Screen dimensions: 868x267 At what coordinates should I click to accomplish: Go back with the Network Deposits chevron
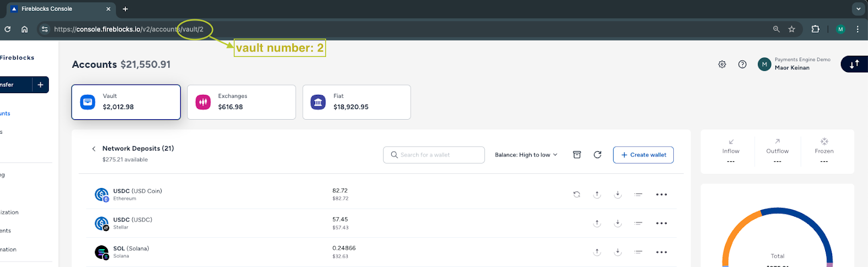[94, 148]
